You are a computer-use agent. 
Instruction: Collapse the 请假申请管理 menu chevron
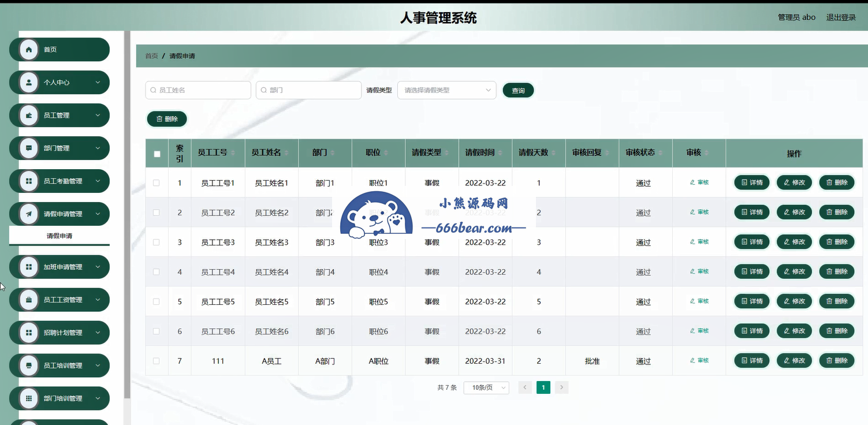point(98,214)
